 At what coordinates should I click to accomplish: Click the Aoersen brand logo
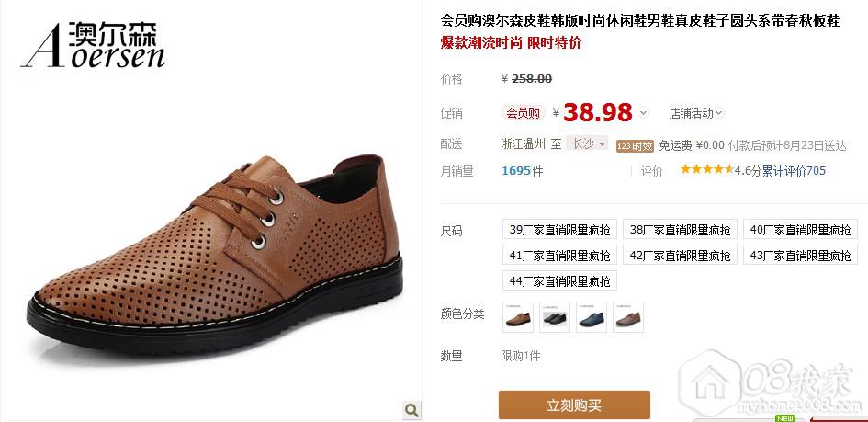click(x=93, y=45)
